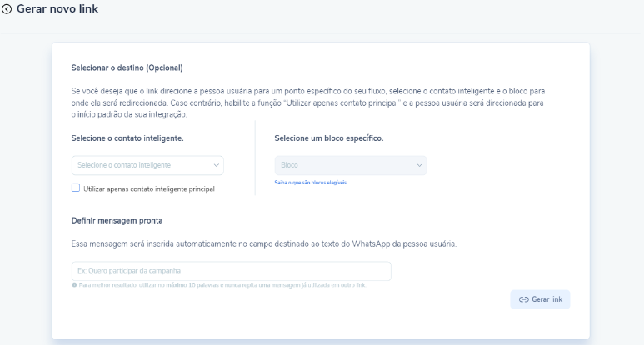Click the chevron arrow in the Bloco selector
This screenshot has height=347, width=644.
pos(419,165)
